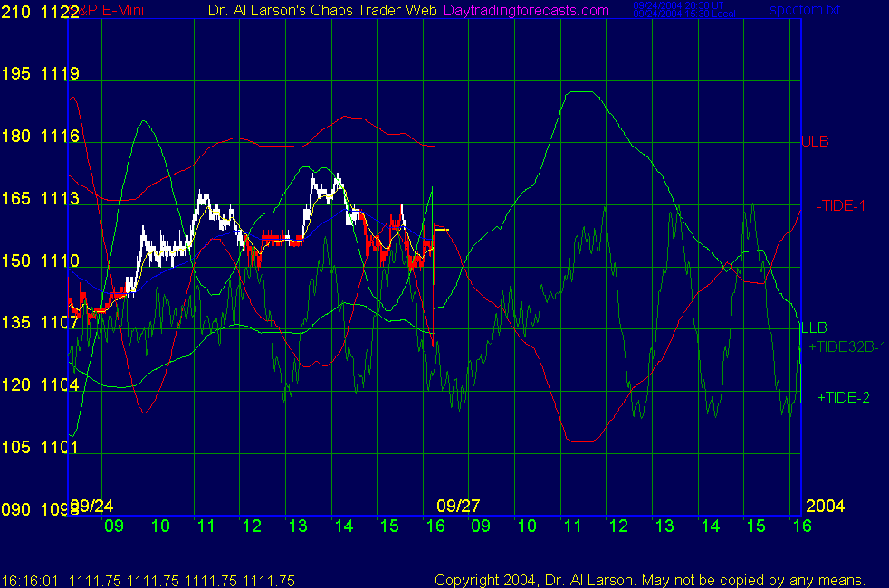The height and width of the screenshot is (588, 889).
Task: Click the "150 1110" price axis label
Action: click(40, 261)
